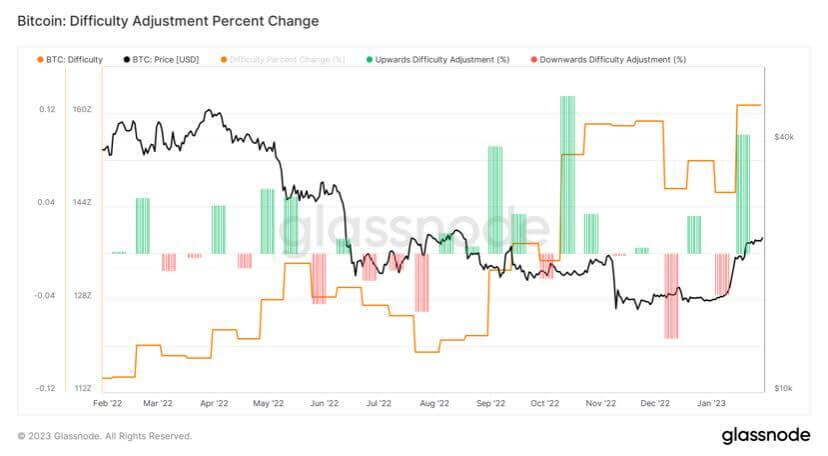The width and height of the screenshot is (828, 456).
Task: Click the 2023 Glassnode copyright text
Action: 105,436
